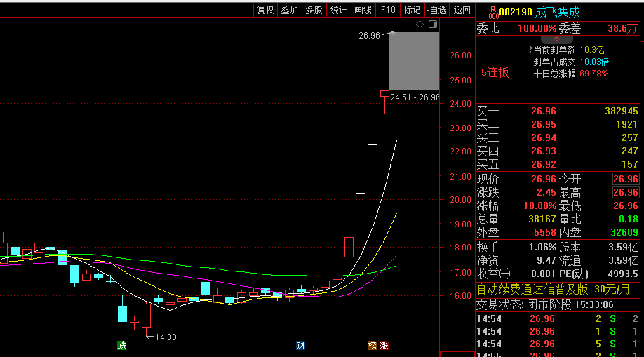The width and height of the screenshot is (644, 357).
Task: Select the 买二 row at 26.95
Action: 557,124
